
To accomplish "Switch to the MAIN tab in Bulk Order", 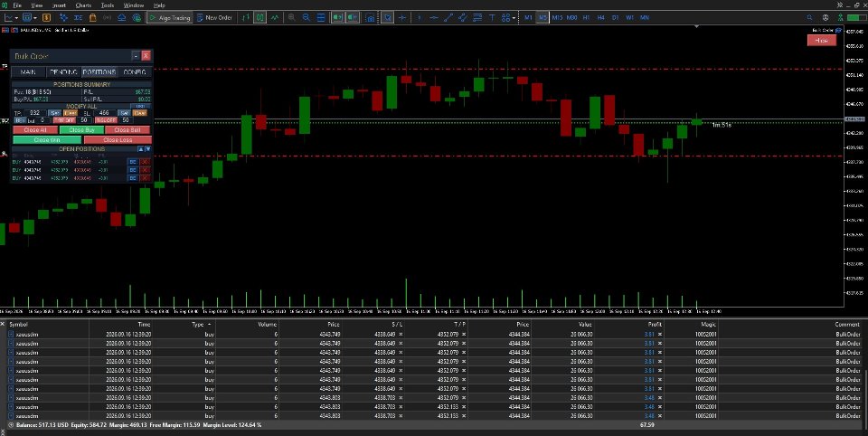I will 29,72.
